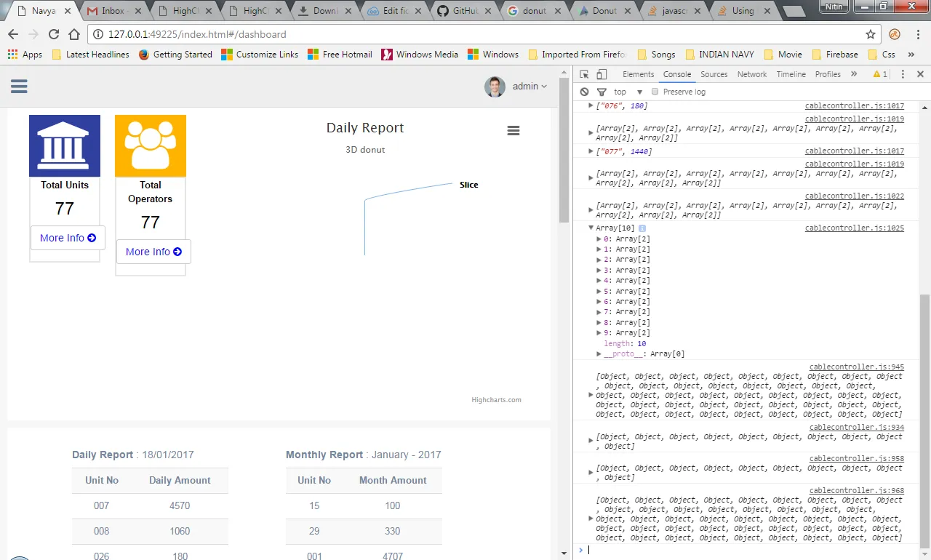
Task: Close the DevTools panel
Action: coord(921,74)
